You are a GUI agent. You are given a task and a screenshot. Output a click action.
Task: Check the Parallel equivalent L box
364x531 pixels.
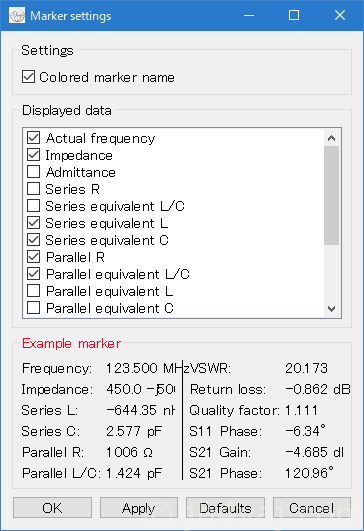(x=34, y=291)
